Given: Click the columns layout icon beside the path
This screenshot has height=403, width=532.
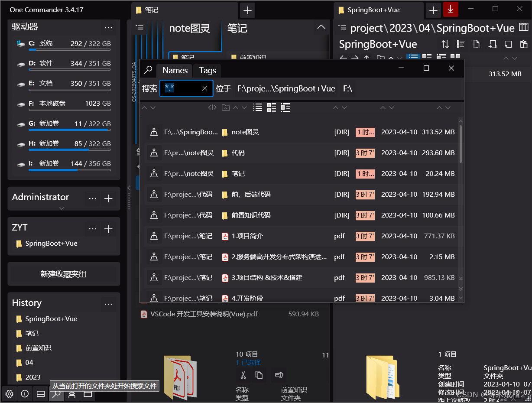Looking at the screenshot, I should [524, 28].
